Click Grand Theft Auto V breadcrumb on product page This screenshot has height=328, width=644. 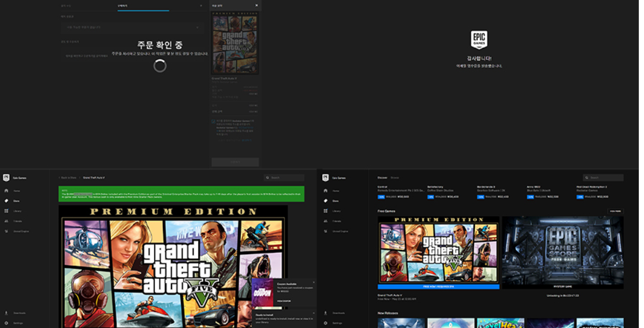pyautogui.click(x=94, y=178)
